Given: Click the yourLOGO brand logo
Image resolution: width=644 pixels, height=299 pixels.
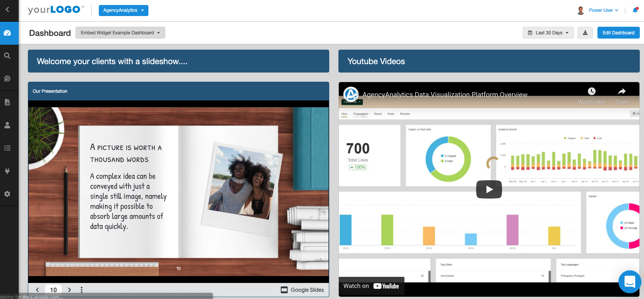Looking at the screenshot, I should (x=56, y=10).
